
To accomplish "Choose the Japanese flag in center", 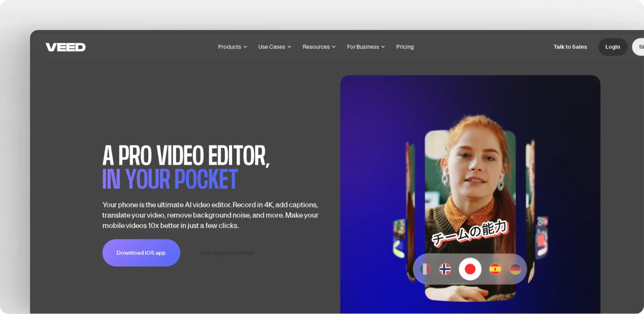I will tap(470, 269).
